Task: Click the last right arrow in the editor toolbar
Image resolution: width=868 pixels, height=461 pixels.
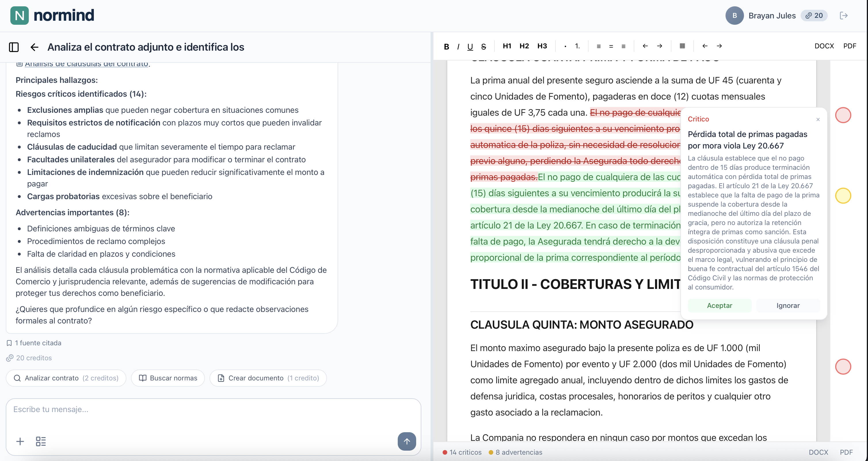Action: 719,46
